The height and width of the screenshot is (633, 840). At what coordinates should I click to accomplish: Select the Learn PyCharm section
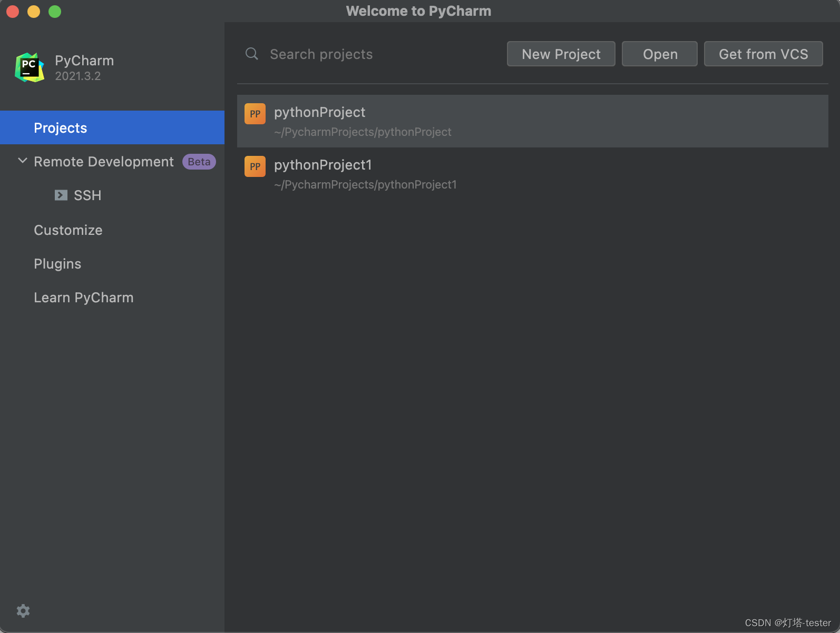(83, 298)
